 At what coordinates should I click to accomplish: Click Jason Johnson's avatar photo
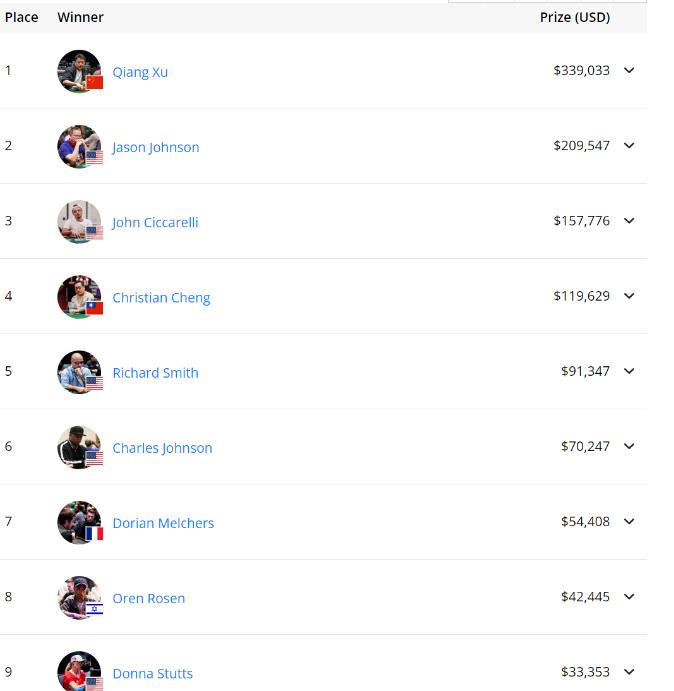(x=79, y=146)
